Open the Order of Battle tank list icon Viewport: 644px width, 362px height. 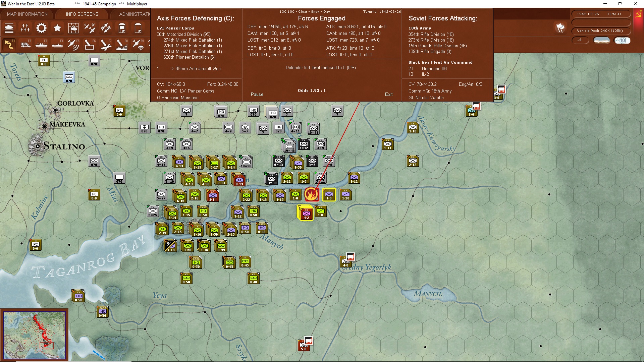click(x=9, y=28)
